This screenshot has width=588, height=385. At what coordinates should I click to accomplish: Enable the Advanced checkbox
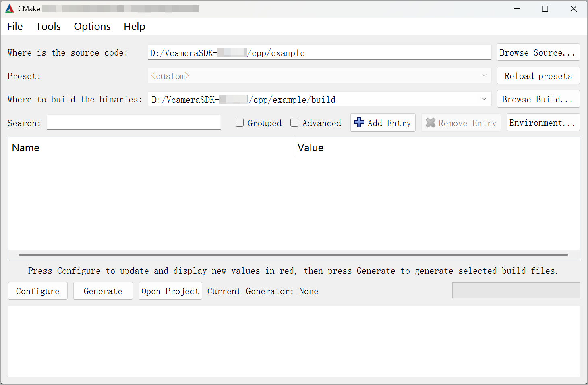tap(294, 123)
